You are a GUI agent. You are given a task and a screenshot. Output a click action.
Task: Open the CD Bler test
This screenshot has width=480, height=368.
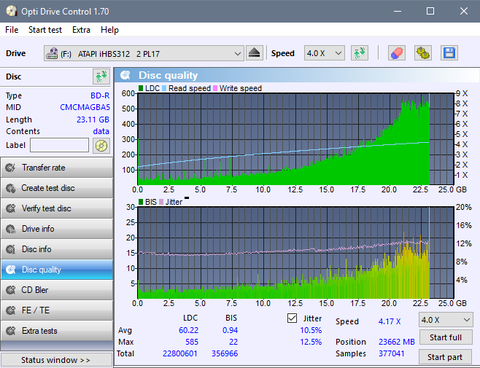(57, 290)
